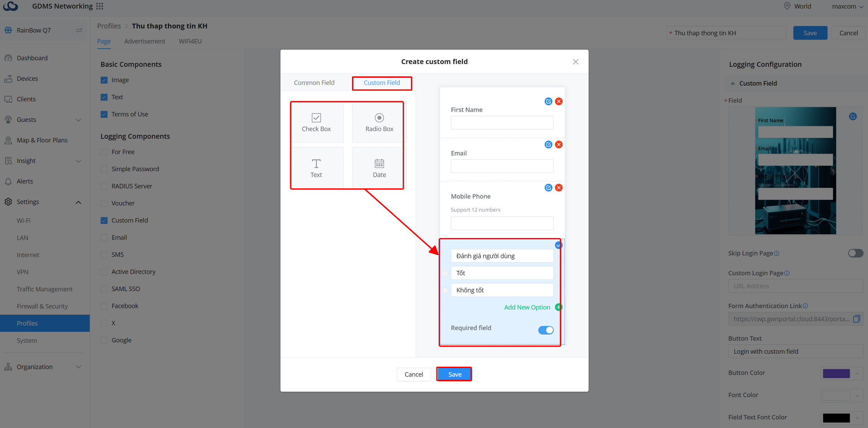
Task: Click the edit icon for First Name field
Action: tap(548, 102)
